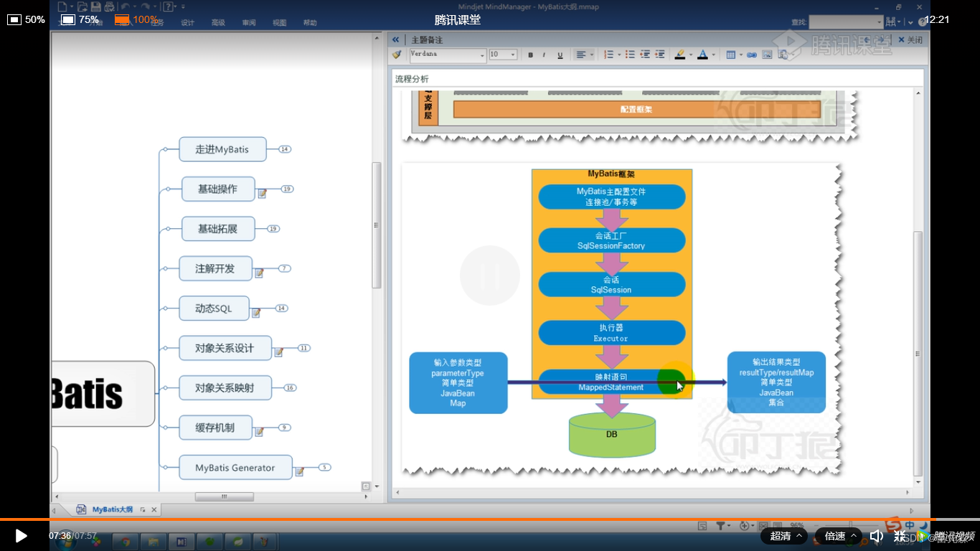Open the highlight color dropdown arrow
This screenshot has width=980, height=551.
coord(691,55)
